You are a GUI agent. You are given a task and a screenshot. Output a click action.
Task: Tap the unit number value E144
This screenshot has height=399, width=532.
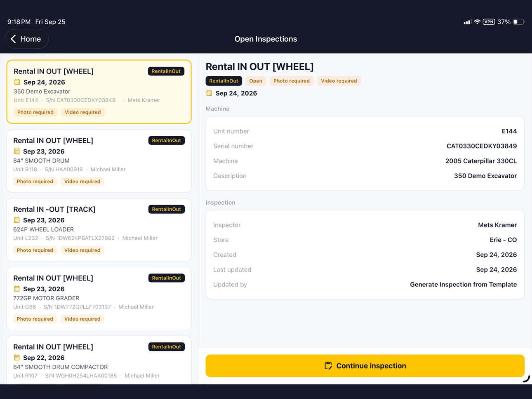pyautogui.click(x=509, y=131)
